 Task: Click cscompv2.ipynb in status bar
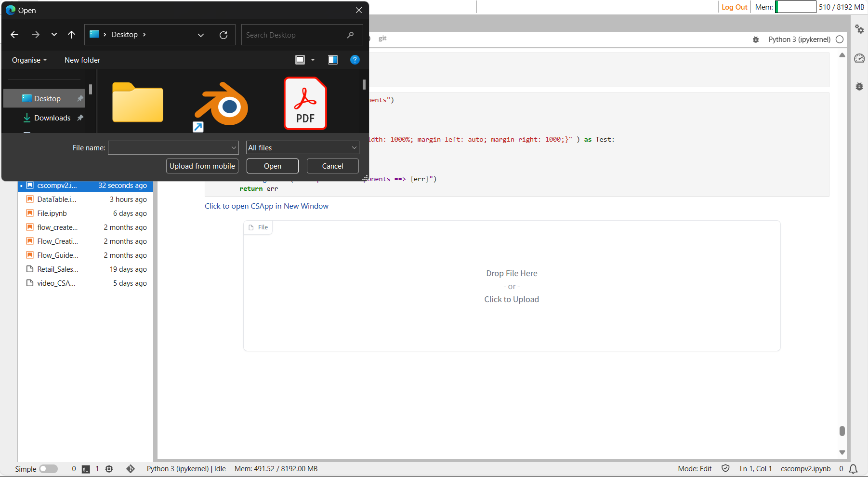[805, 469]
